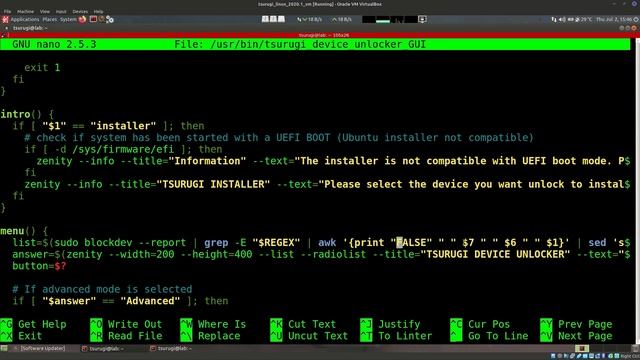
Task: Click the 'If advanced mode is selected' comment
Action: pyautogui.click(x=102, y=289)
